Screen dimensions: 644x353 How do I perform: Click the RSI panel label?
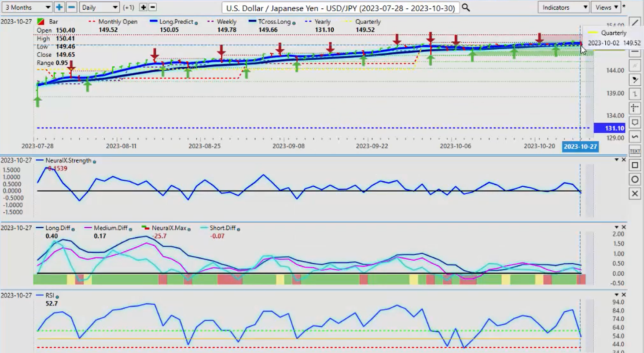[49, 296]
